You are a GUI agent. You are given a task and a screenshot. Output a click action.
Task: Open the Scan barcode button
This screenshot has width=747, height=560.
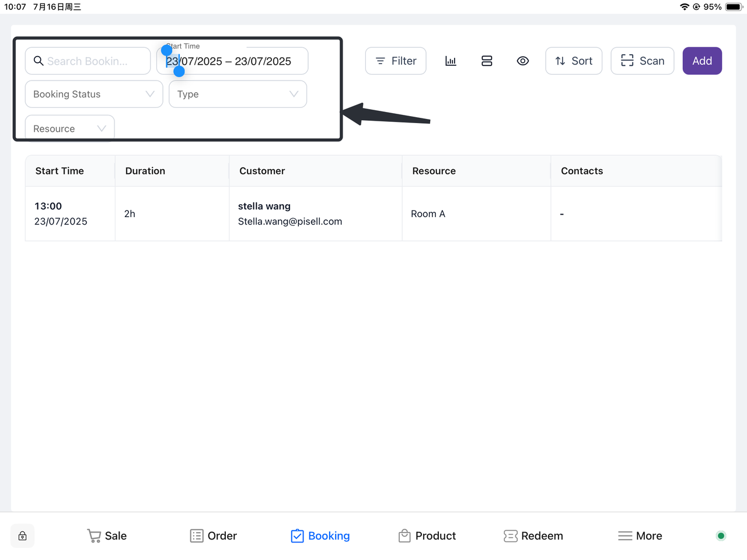point(642,61)
